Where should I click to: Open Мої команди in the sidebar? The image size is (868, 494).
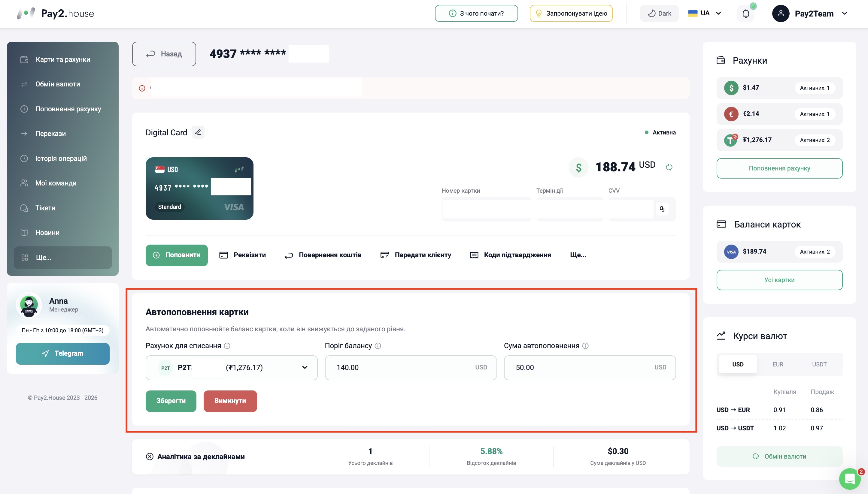[63, 183]
